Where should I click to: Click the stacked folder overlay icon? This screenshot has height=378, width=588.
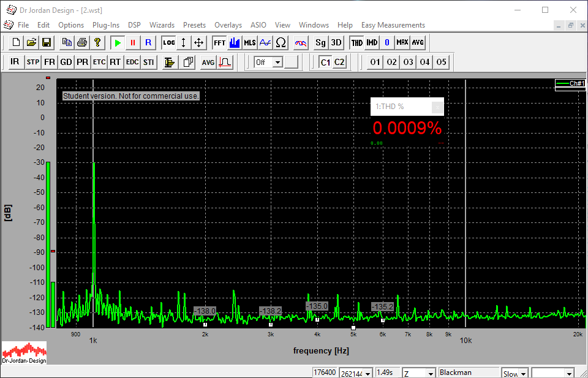click(170, 62)
